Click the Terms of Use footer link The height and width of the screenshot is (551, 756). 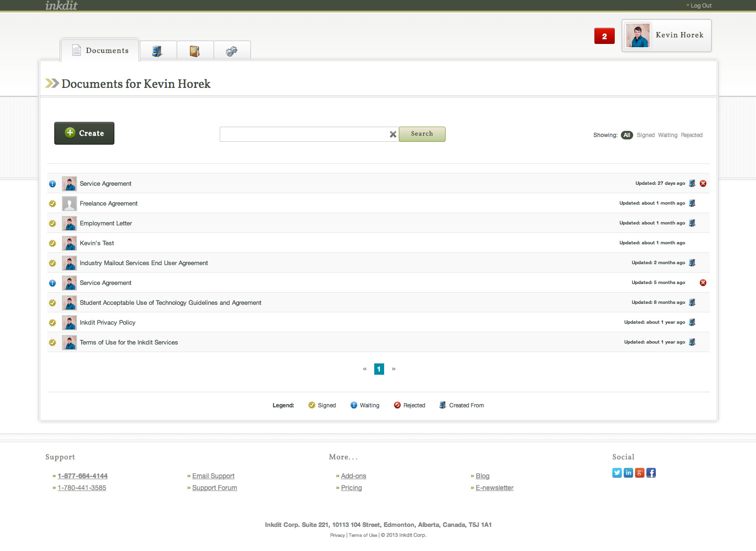coord(363,535)
